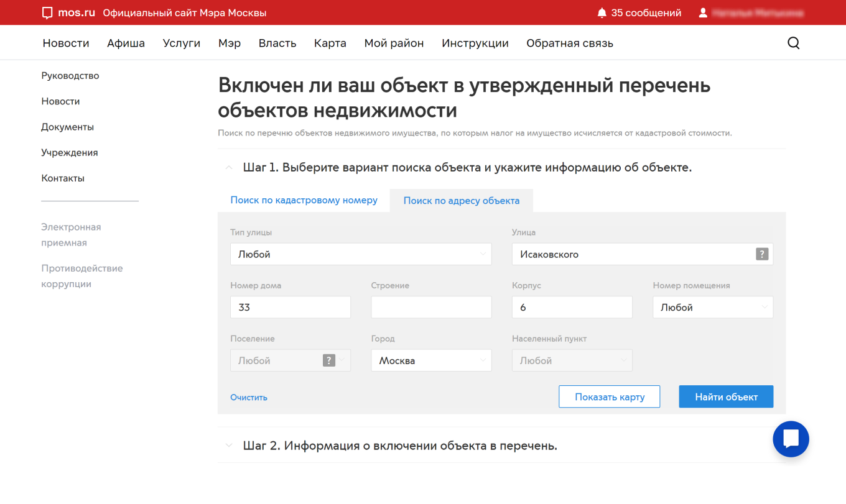Switch to Поиск по кадастровому номеру tab
The height and width of the screenshot is (504, 846).
(304, 200)
